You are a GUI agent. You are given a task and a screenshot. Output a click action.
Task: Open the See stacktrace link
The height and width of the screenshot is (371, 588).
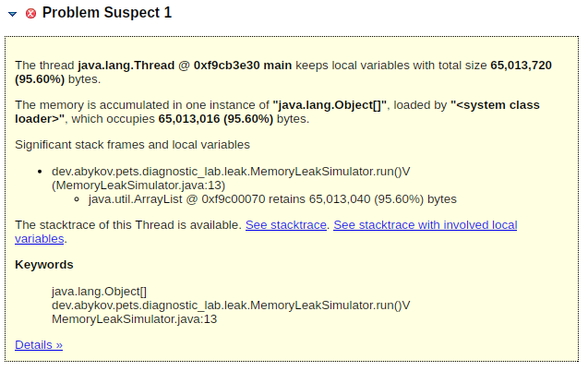286,225
